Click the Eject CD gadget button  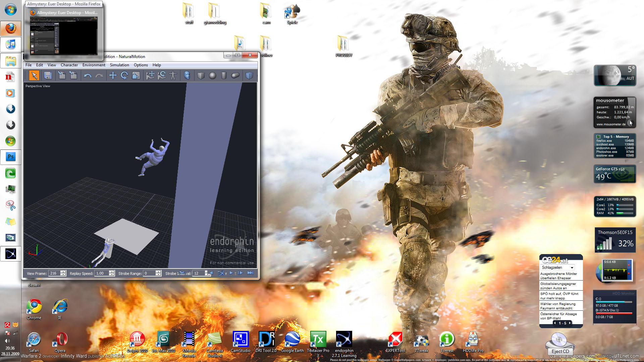(x=560, y=351)
